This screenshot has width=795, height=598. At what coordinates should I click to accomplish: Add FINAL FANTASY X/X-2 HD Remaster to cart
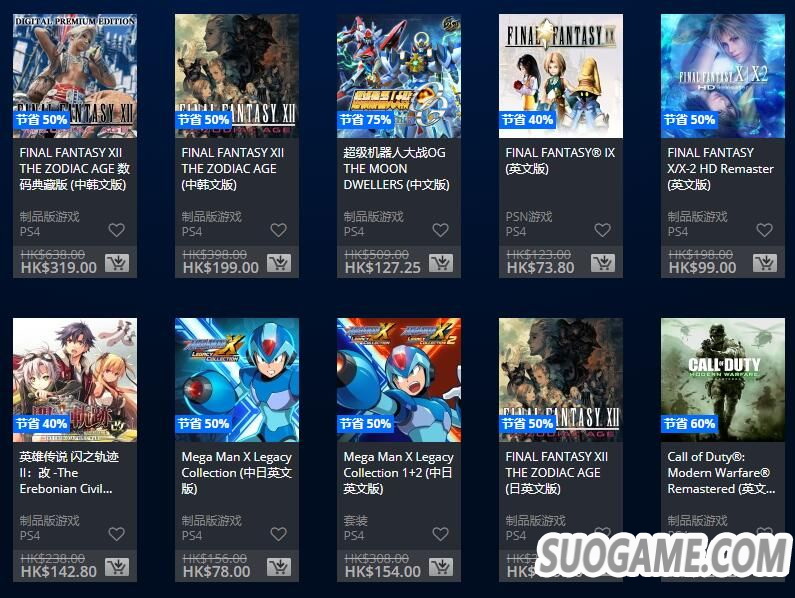pyautogui.click(x=765, y=263)
